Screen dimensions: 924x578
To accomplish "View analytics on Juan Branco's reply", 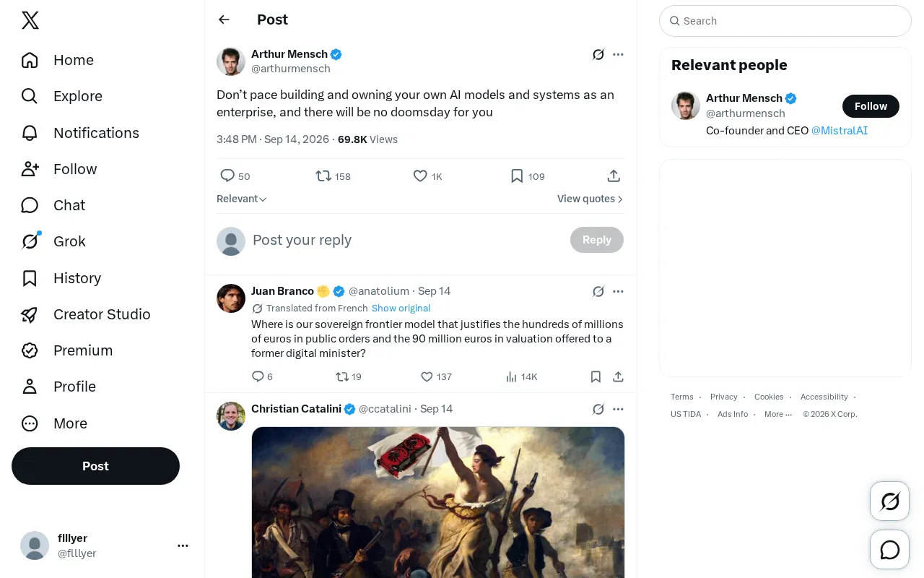I will pyautogui.click(x=521, y=376).
